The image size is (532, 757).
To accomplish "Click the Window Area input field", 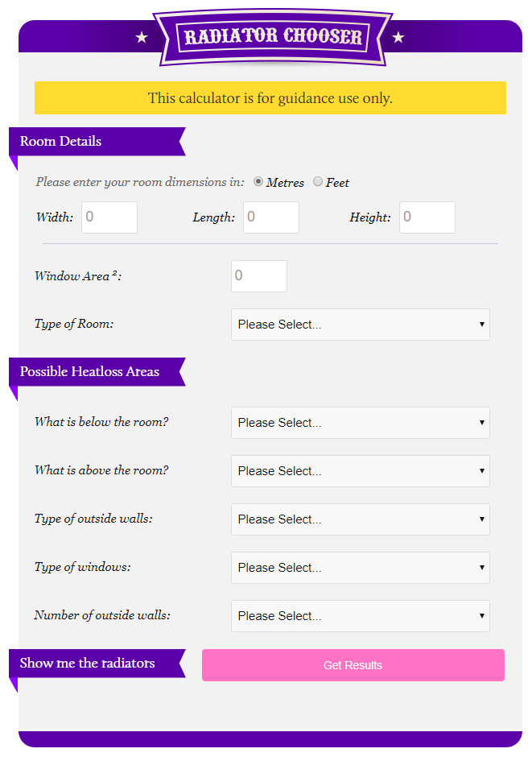I will click(258, 275).
